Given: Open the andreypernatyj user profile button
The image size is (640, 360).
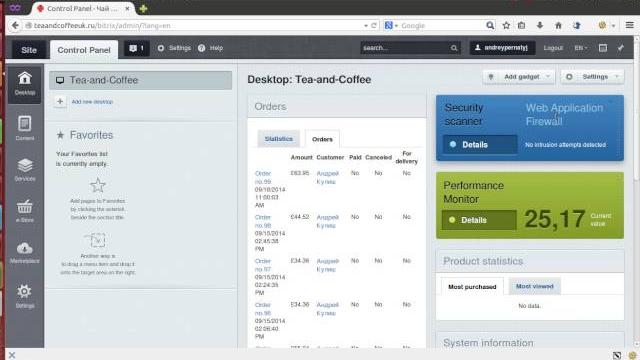Looking at the screenshot, I should pos(502,48).
